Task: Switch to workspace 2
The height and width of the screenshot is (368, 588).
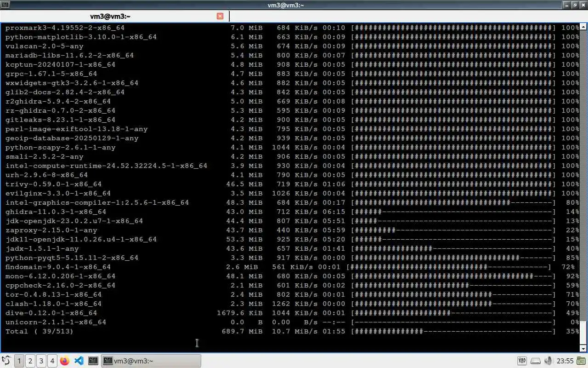Action: coord(30,361)
